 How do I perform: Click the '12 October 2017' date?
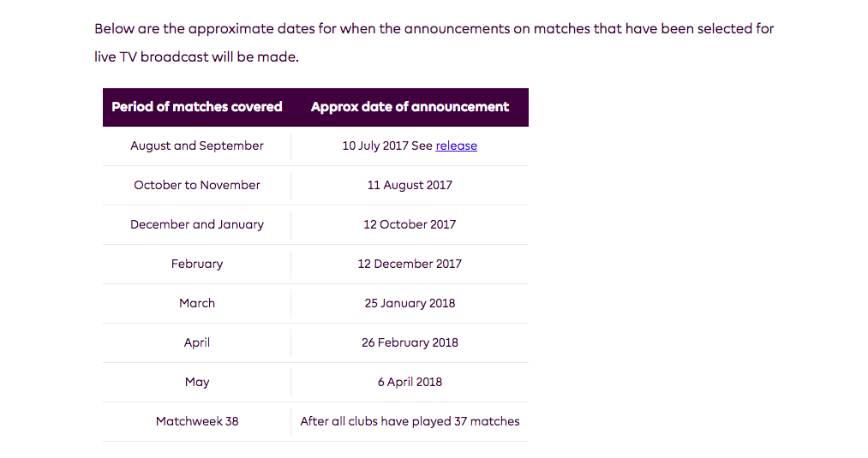(x=410, y=224)
